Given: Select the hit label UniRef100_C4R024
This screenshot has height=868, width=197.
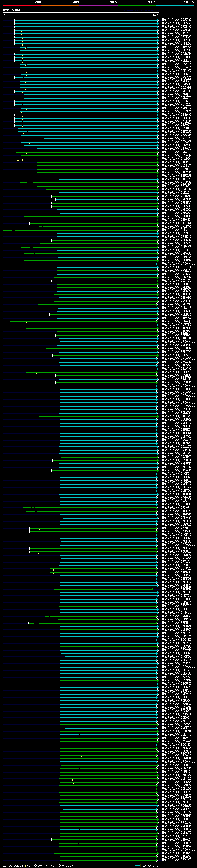Looking at the screenshot, I should (177, 839).
